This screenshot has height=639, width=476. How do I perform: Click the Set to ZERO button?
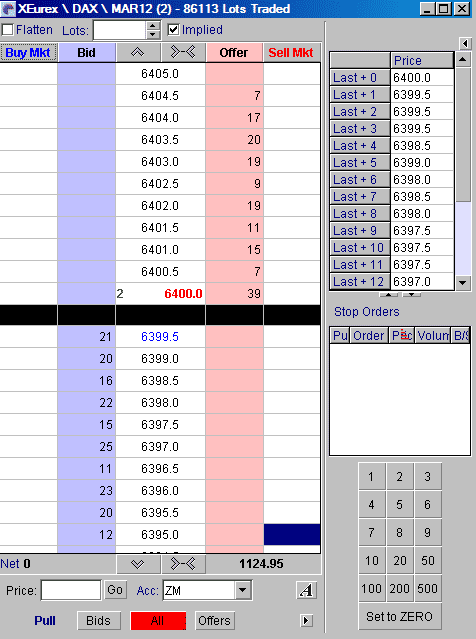[399, 617]
